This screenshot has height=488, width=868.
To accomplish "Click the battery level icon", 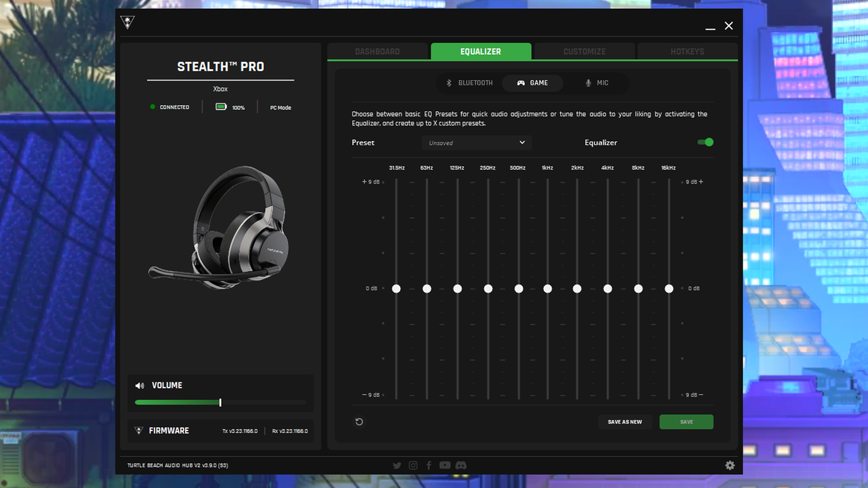I will (221, 107).
